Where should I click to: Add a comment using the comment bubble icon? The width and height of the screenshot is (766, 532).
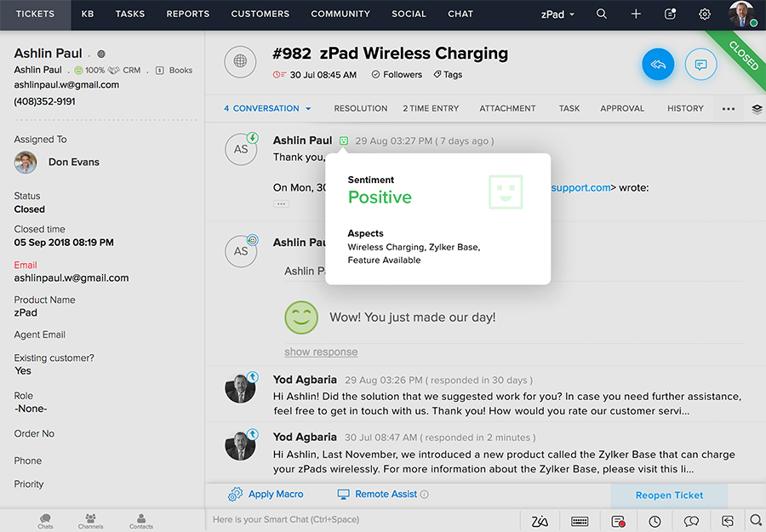(700, 65)
